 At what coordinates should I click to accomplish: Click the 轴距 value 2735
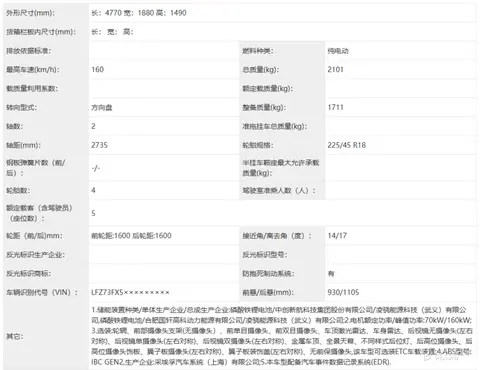(99, 145)
